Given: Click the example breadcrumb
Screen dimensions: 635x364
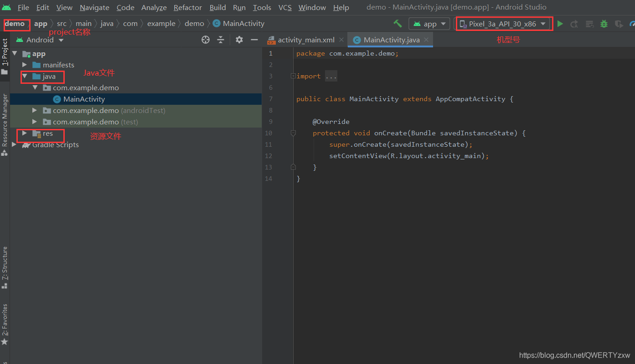Looking at the screenshot, I should coord(161,24).
